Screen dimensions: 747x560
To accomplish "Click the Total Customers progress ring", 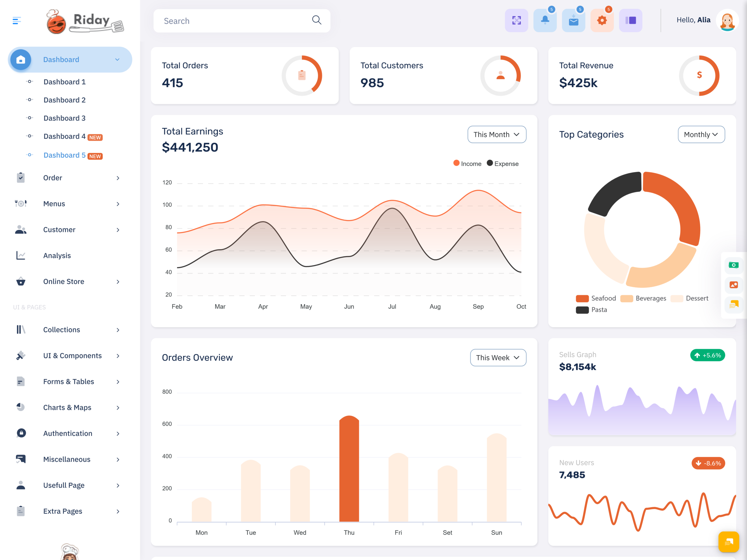I will [x=500, y=75].
